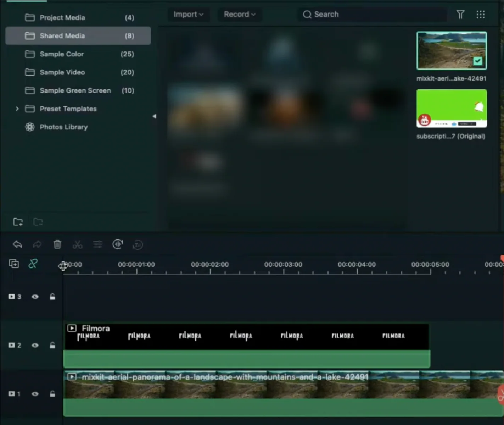Toggle the checkmark on mixkit thumbnail
The width and height of the screenshot is (504, 425).
[x=478, y=61]
